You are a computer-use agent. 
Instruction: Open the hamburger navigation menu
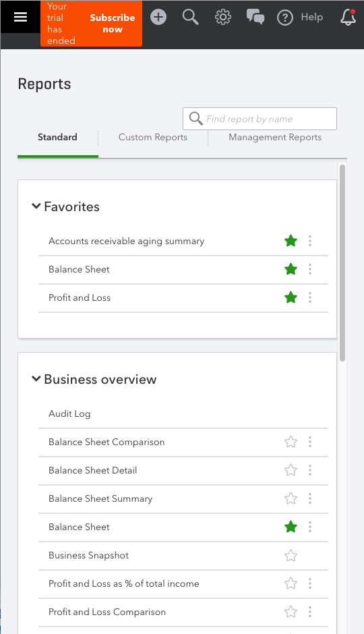click(21, 17)
